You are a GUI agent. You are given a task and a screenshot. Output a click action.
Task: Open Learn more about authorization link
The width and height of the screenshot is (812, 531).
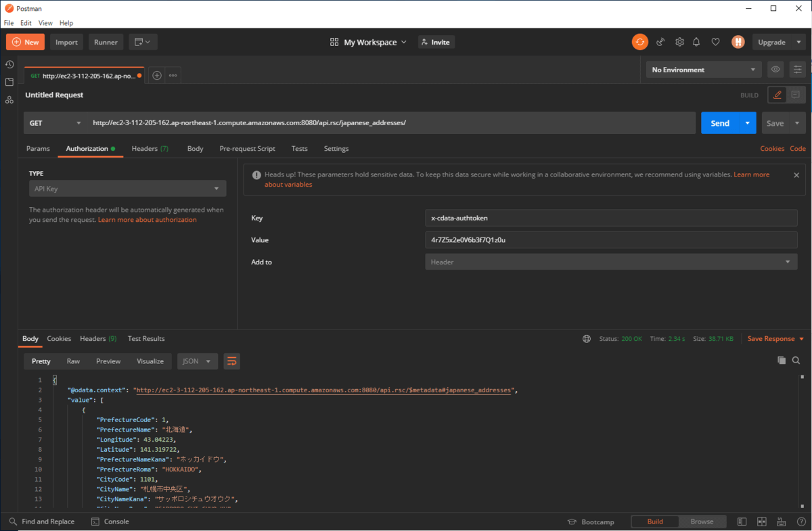click(147, 220)
